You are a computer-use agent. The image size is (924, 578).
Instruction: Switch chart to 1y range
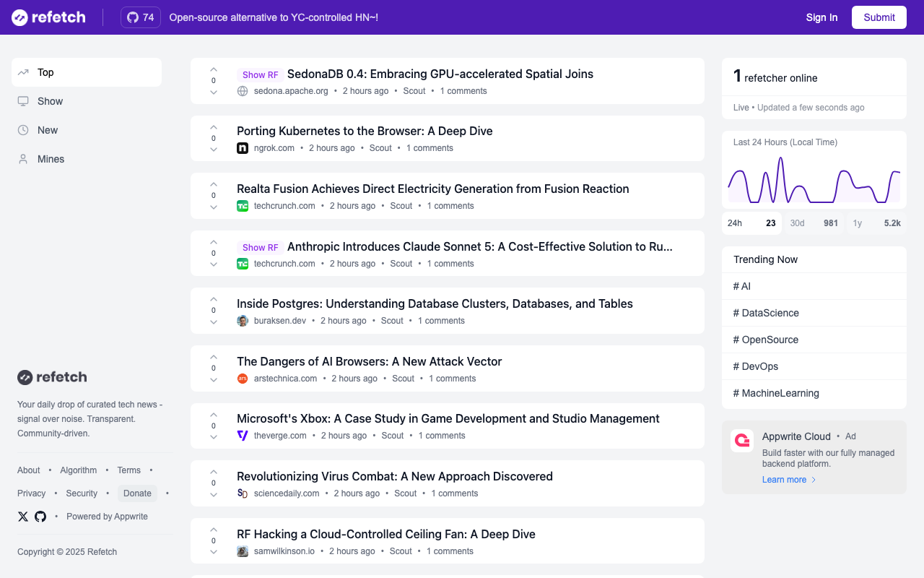click(876, 223)
